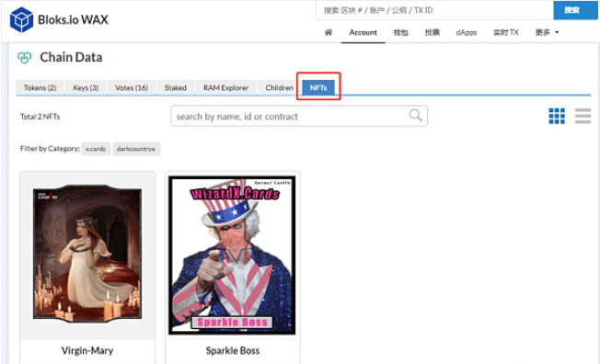Open the dApps menu item
This screenshot has height=364, width=600.
click(x=466, y=32)
